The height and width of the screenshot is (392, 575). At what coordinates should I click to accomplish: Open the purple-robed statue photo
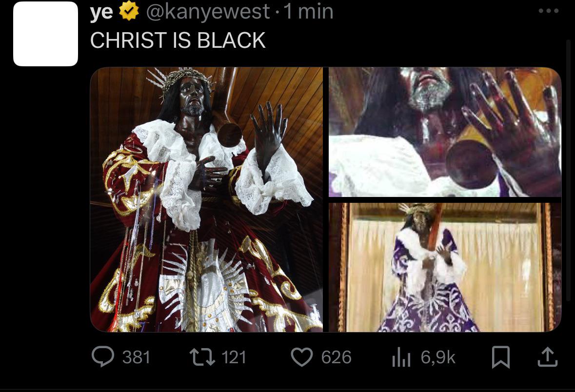(445, 267)
